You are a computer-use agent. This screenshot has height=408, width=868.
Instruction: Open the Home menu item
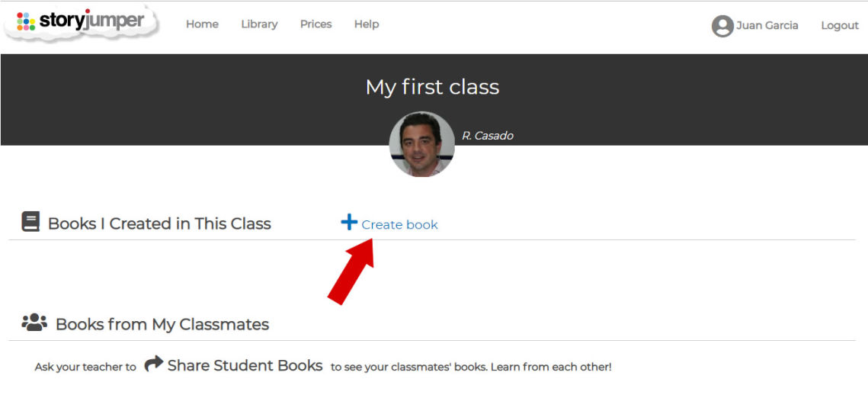(202, 24)
